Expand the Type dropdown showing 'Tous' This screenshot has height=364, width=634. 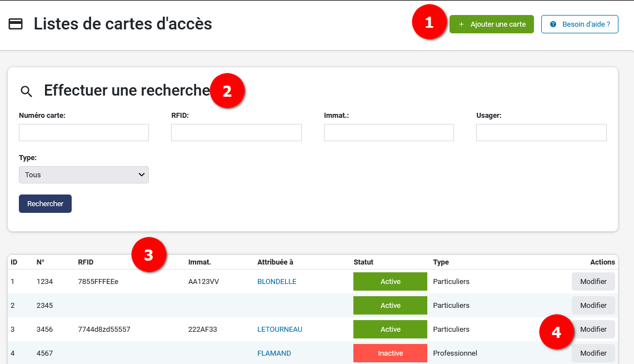(x=84, y=174)
